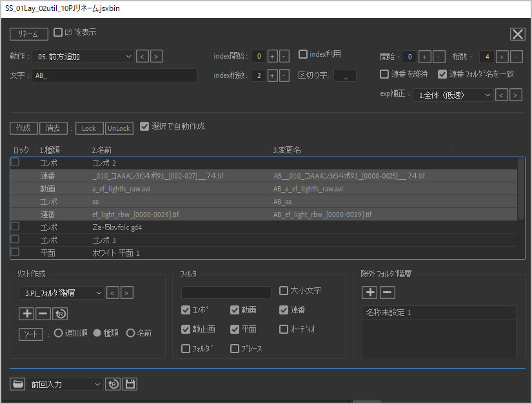The image size is (532, 404).
Task: Increase 桁数 value with plus
Action: tap(502, 57)
